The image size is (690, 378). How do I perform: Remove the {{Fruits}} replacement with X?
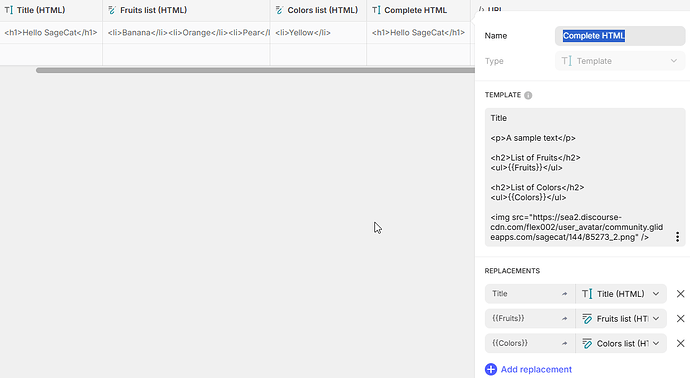[680, 318]
